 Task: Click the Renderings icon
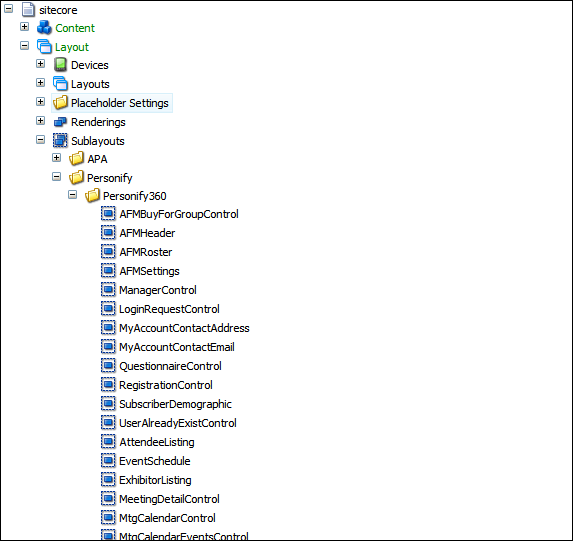point(60,122)
